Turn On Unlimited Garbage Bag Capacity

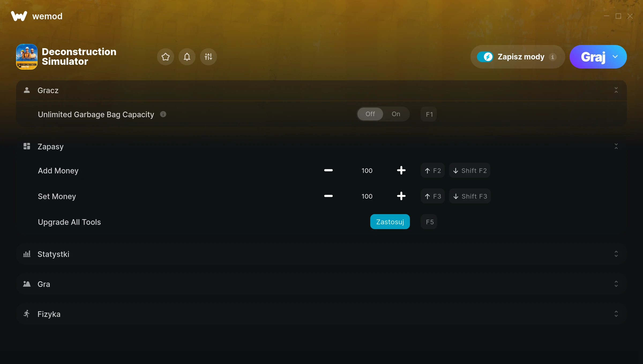tap(396, 114)
